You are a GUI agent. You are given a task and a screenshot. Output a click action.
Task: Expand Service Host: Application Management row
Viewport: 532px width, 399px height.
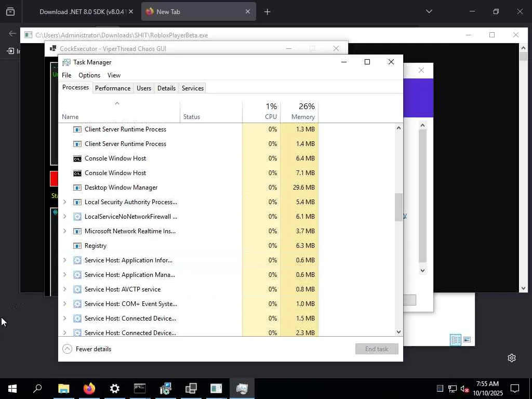[65, 275]
